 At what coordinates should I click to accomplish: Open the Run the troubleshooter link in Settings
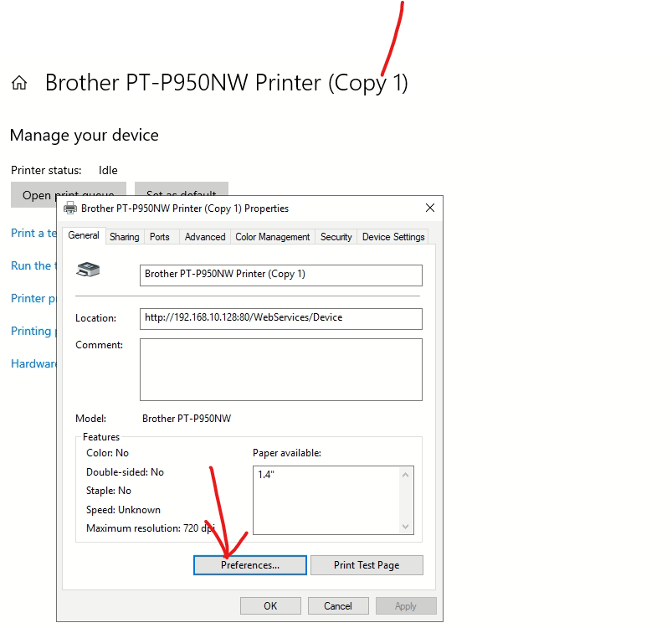point(33,265)
